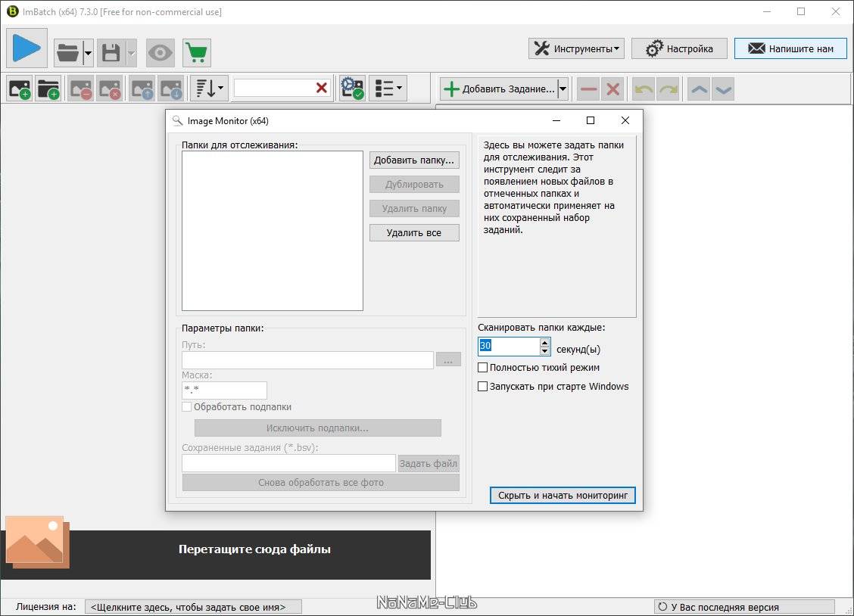
Task: Minimize the Image Monitor window
Action: (x=556, y=120)
